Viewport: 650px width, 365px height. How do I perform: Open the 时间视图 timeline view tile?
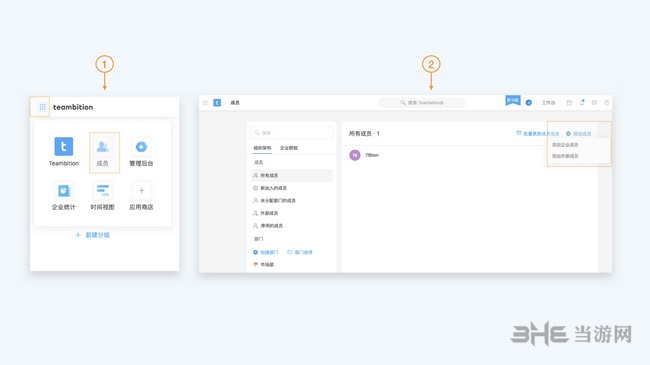[102, 196]
